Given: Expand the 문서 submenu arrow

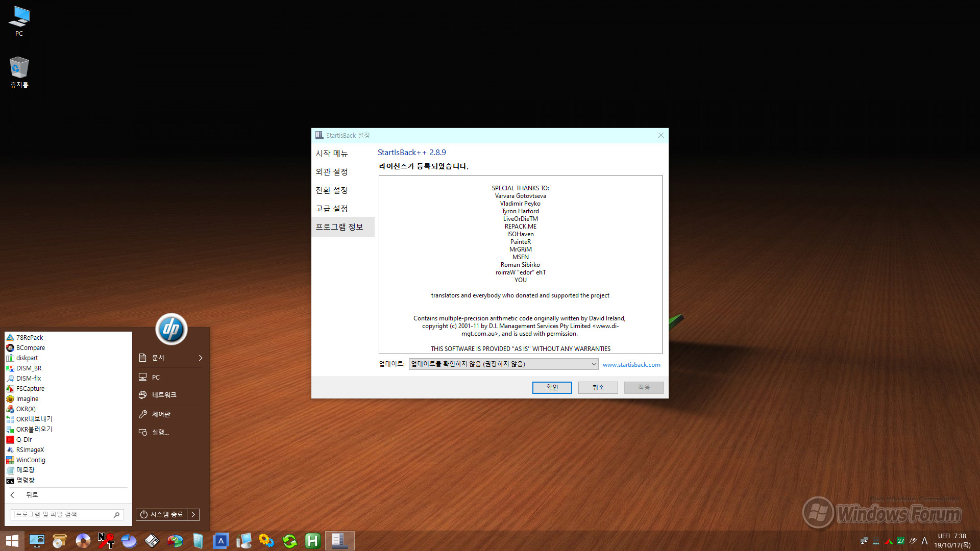Looking at the screenshot, I should tap(201, 358).
